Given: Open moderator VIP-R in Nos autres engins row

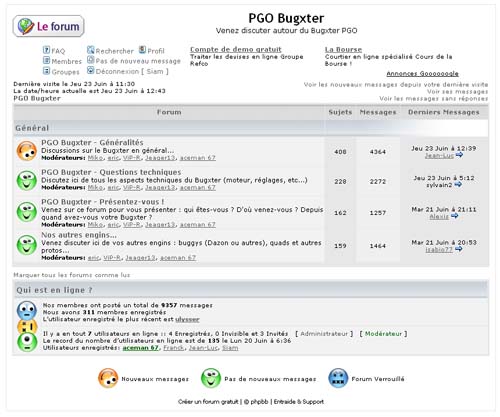Looking at the screenshot, I should [x=112, y=258].
